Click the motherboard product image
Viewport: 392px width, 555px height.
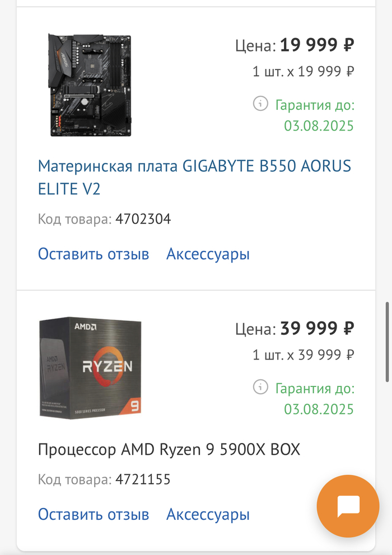[91, 85]
